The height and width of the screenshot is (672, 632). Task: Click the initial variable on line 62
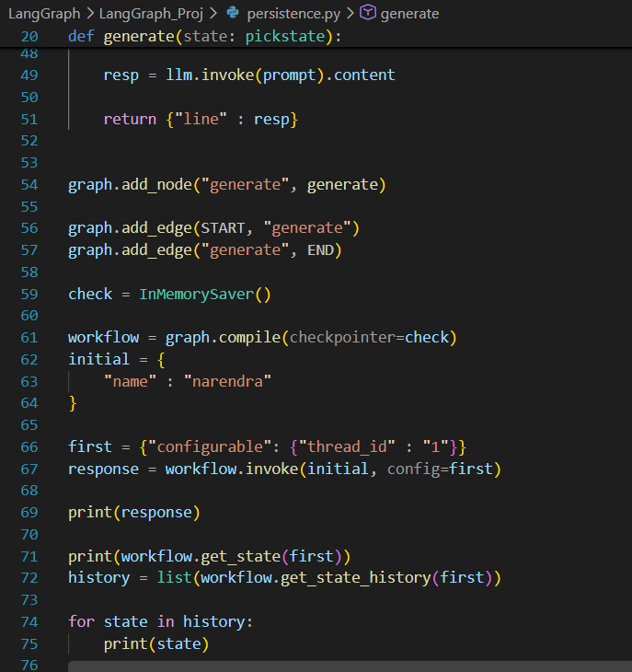(x=99, y=359)
